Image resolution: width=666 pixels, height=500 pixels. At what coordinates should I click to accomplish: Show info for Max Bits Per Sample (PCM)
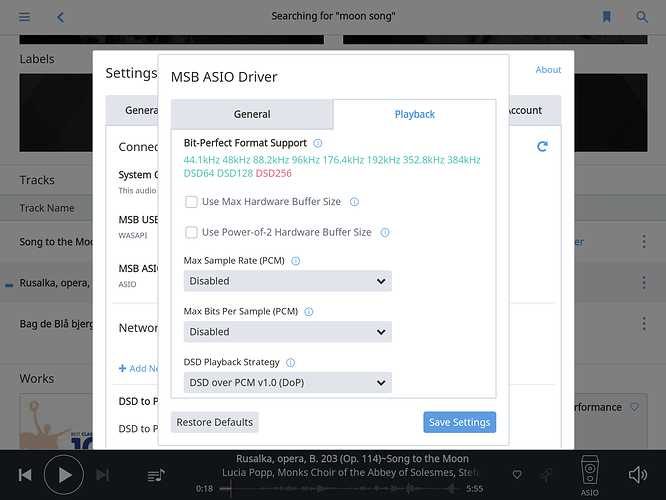(x=309, y=312)
